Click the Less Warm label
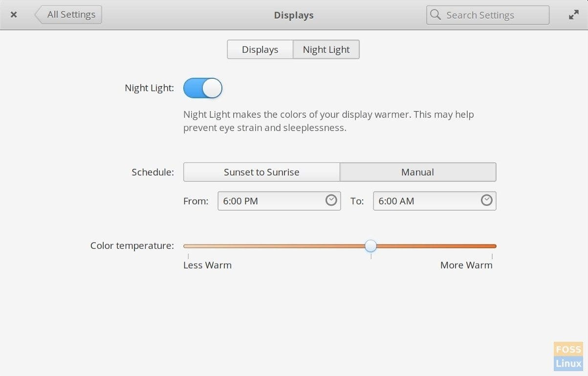This screenshot has height=376, width=588. 207,265
